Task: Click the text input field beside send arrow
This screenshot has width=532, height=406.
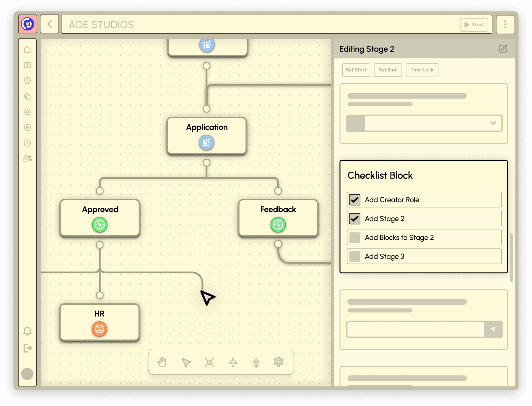Action: tap(415, 329)
